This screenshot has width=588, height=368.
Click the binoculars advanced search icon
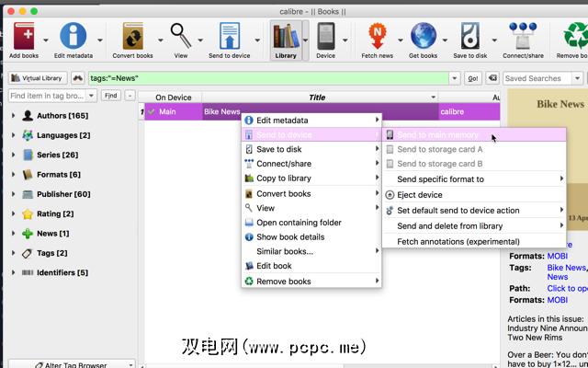pos(77,78)
